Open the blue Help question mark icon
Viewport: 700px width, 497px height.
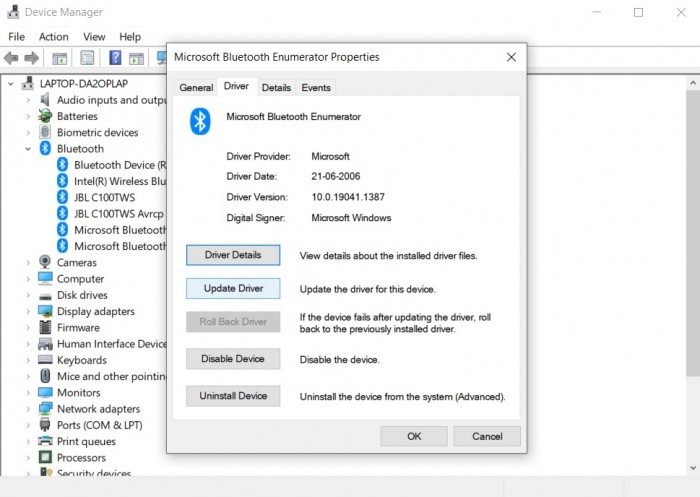(x=115, y=58)
